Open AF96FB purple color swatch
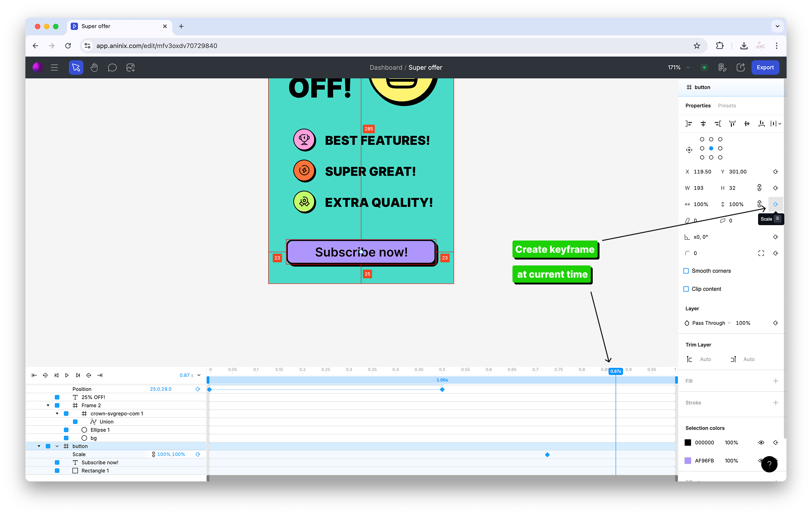 point(688,461)
